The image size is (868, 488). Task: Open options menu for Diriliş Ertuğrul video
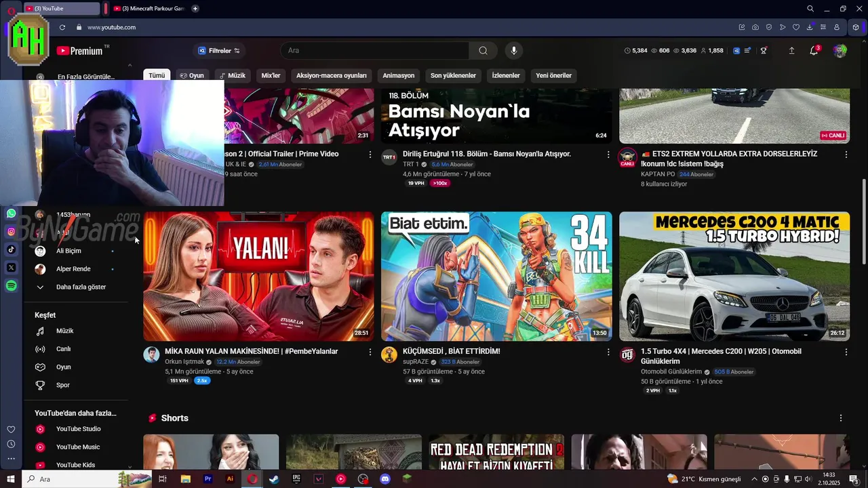pyautogui.click(x=608, y=155)
